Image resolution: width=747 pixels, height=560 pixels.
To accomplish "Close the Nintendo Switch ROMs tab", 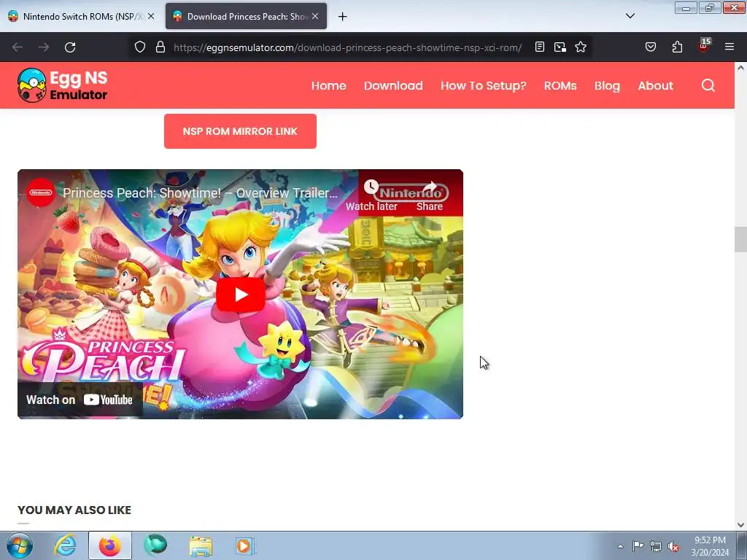I will pyautogui.click(x=151, y=16).
